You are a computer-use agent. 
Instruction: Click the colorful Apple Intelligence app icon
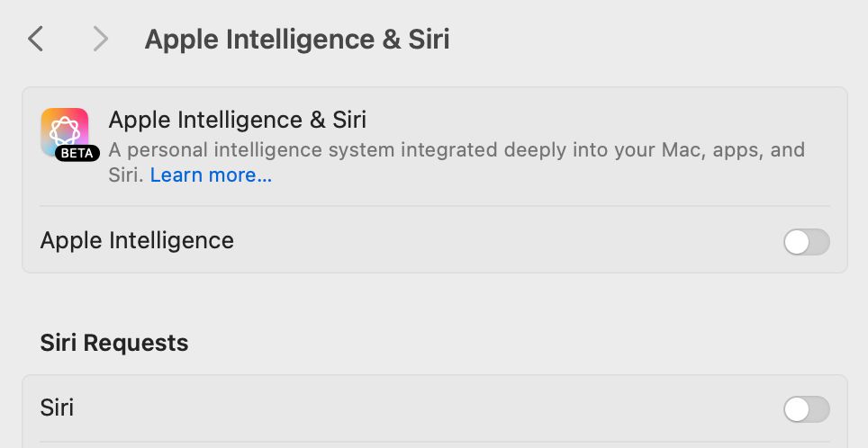[x=65, y=132]
